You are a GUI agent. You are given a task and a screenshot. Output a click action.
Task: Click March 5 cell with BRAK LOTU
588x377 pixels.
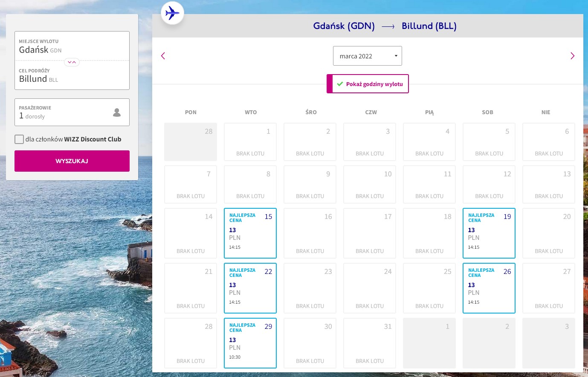489,142
